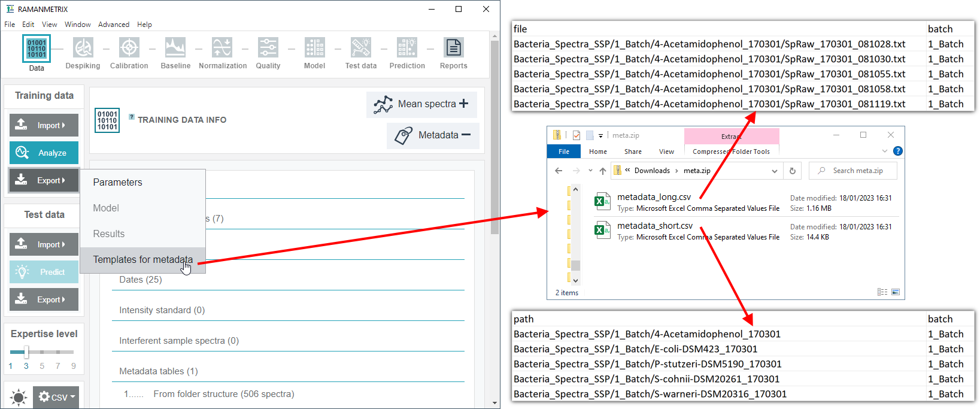The width and height of the screenshot is (980, 409).
Task: Open Help menu
Action: click(144, 25)
